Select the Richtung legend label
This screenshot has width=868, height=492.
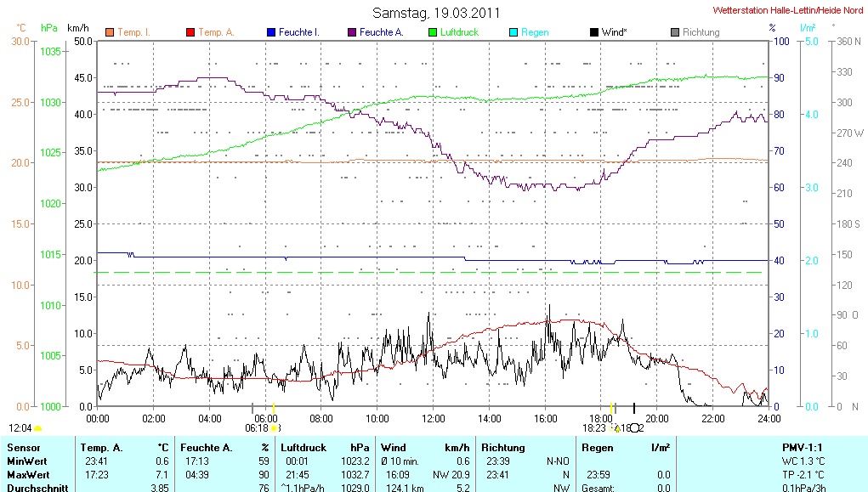(x=701, y=32)
